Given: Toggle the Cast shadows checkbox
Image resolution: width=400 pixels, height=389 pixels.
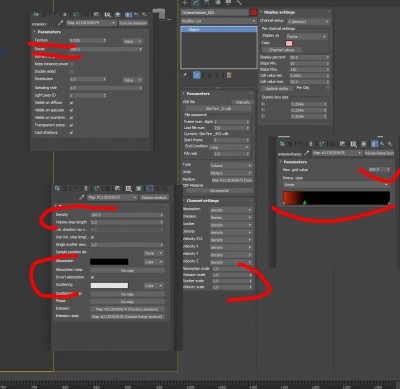Looking at the screenshot, I should click(x=71, y=133).
